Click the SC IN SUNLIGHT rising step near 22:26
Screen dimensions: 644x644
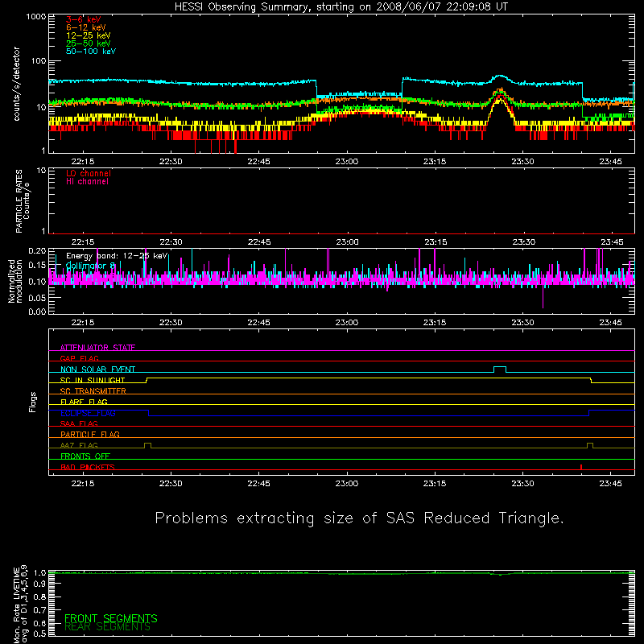[x=147, y=380]
